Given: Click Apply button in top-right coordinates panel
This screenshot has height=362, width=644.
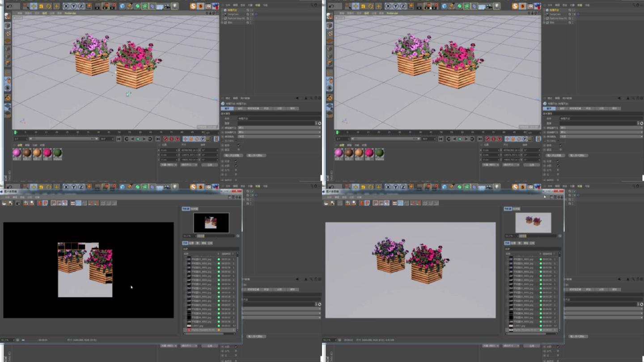Looking at the screenshot, I should 531,164.
